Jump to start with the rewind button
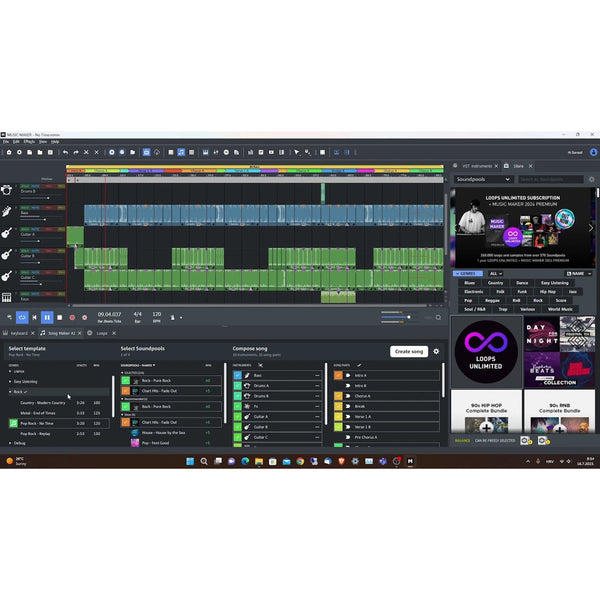This screenshot has width=600, height=600. point(34,318)
